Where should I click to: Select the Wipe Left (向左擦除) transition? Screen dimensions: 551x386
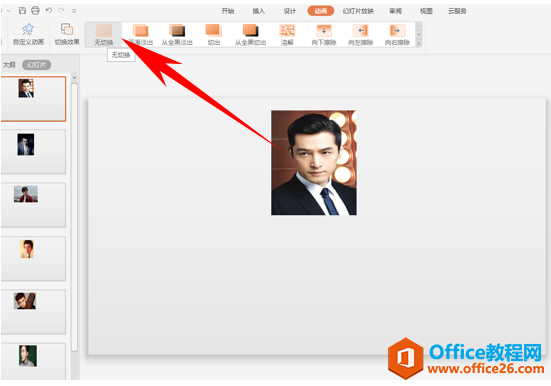pos(361,35)
